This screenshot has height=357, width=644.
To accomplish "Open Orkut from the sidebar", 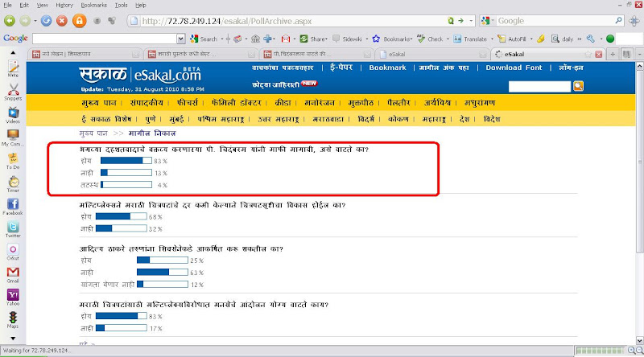I will tap(13, 252).
